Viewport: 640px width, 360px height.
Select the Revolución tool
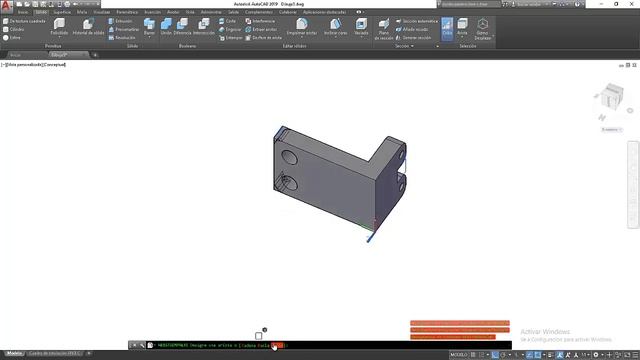coord(122,38)
